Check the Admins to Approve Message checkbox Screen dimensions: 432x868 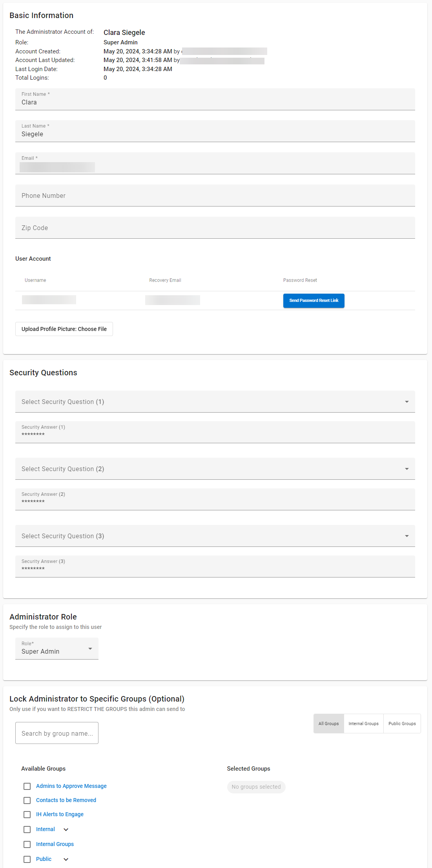pyautogui.click(x=27, y=786)
